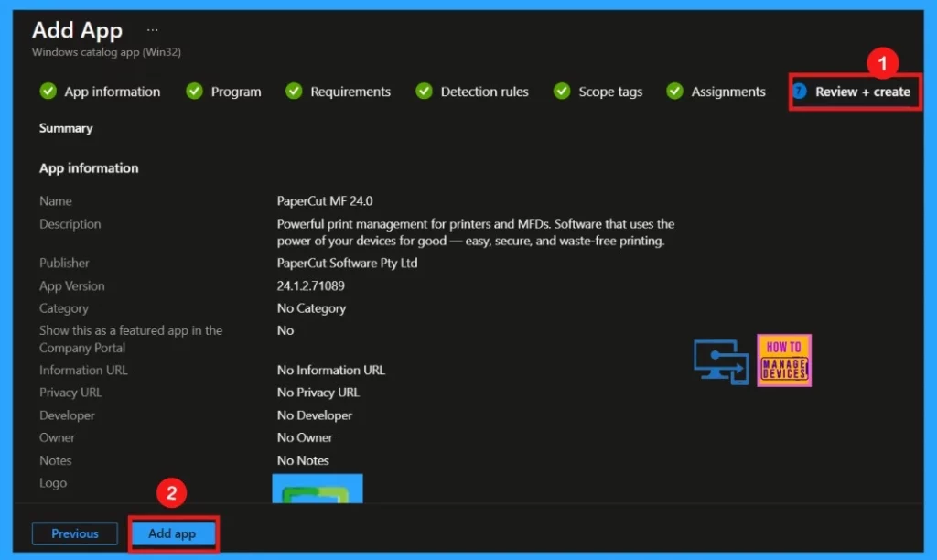Click the Windows catalog app (Win32) subtitle

pos(106,52)
